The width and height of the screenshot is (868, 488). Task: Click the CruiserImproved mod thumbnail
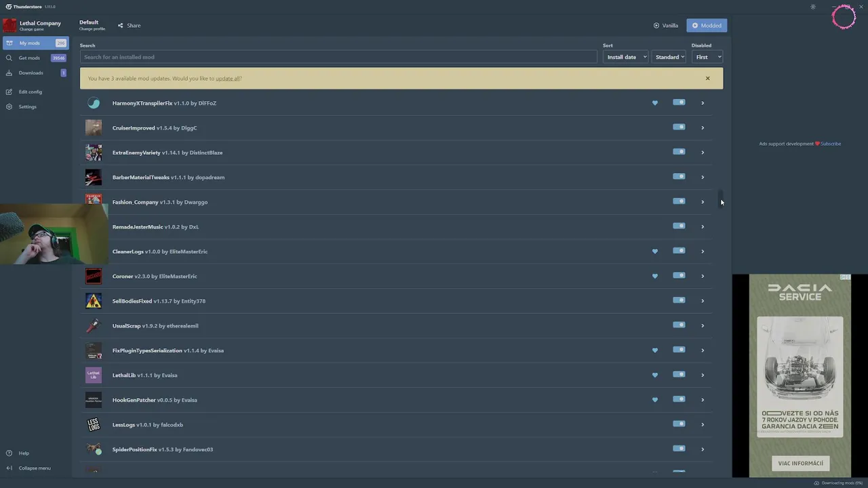click(94, 127)
